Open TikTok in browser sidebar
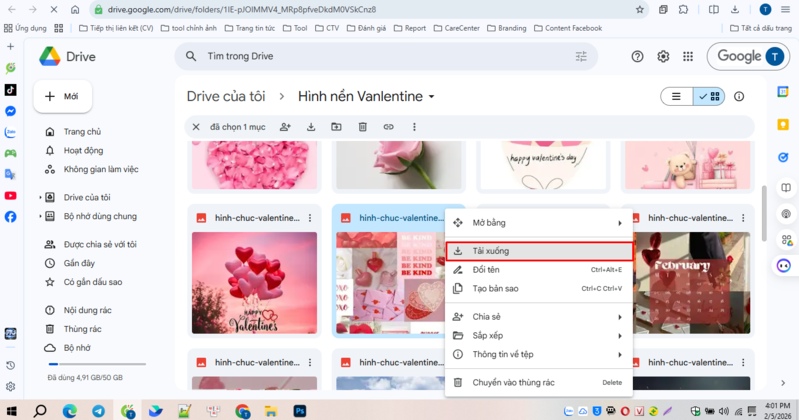This screenshot has width=799, height=420. coord(10,90)
